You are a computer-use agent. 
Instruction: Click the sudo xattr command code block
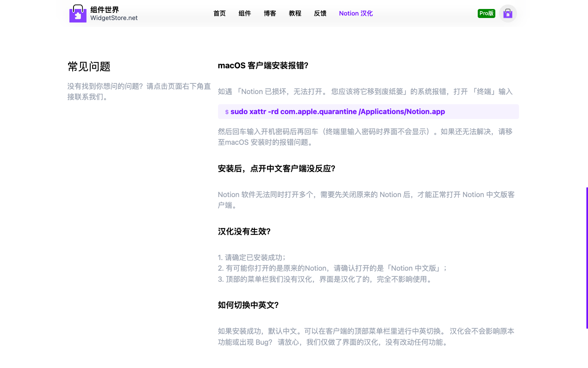tap(337, 112)
